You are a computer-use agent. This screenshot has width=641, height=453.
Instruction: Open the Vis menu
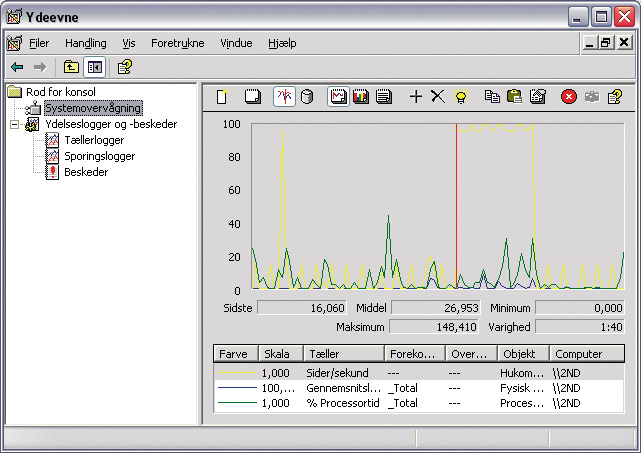point(128,43)
